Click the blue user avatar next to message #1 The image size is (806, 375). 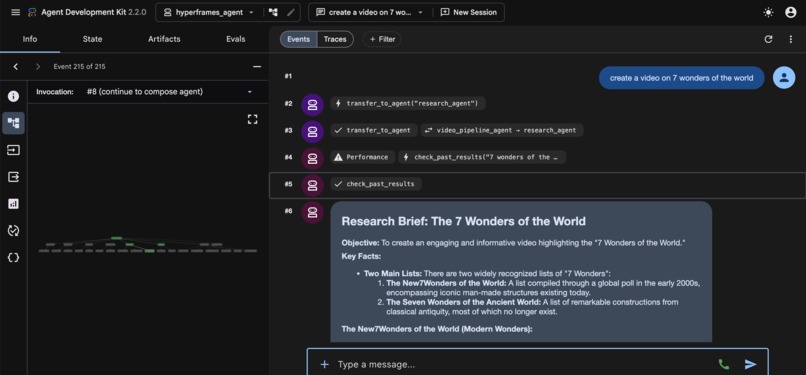click(x=784, y=78)
